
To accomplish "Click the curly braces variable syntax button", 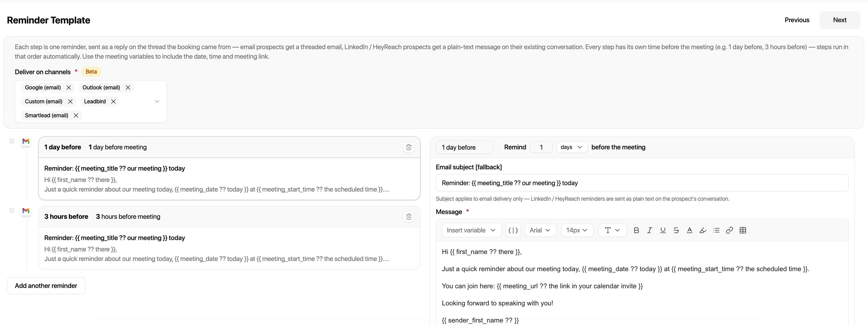I will tap(513, 230).
